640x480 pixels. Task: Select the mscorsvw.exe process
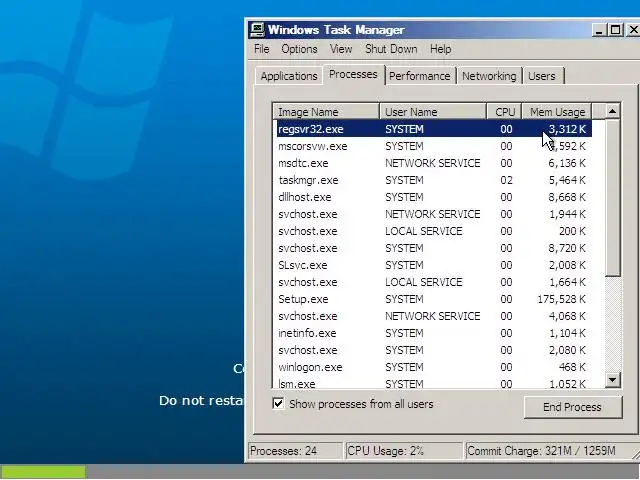434,146
